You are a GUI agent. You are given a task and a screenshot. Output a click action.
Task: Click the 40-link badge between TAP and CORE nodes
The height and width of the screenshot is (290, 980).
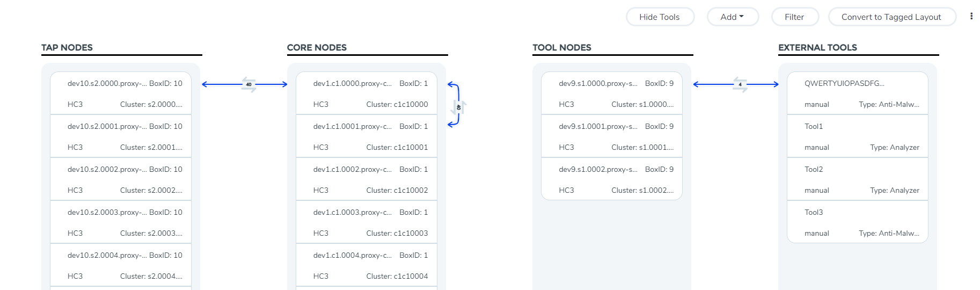248,84
